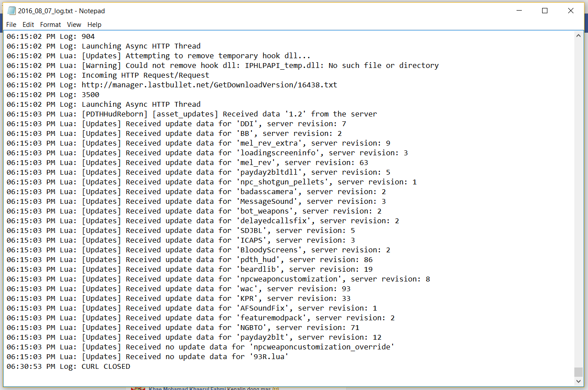Place cursor on the CURL CLOSED line
588x390 pixels.
point(106,366)
